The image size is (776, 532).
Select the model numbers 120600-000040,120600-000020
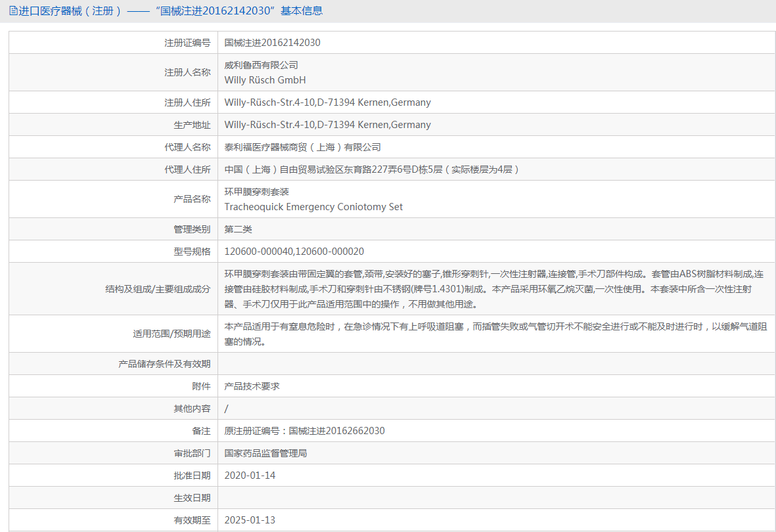click(294, 252)
